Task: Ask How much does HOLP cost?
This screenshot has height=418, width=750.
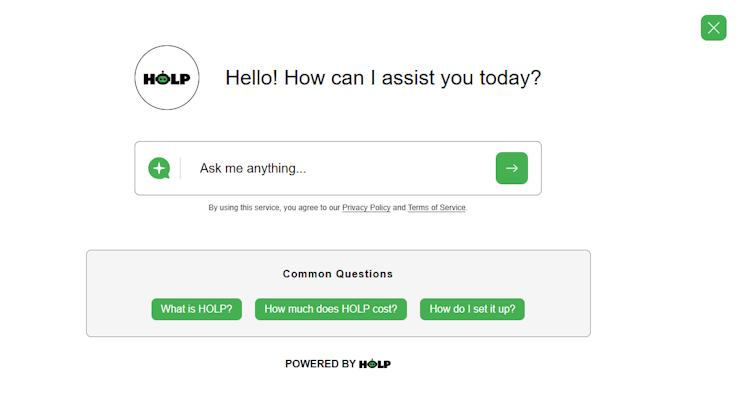Action: coord(331,309)
